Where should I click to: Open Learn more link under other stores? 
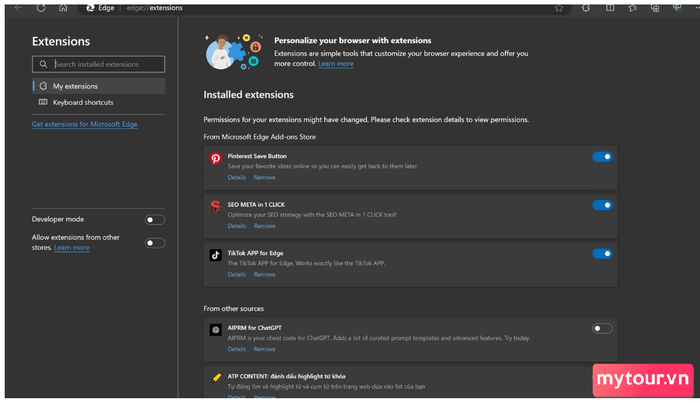tap(71, 247)
